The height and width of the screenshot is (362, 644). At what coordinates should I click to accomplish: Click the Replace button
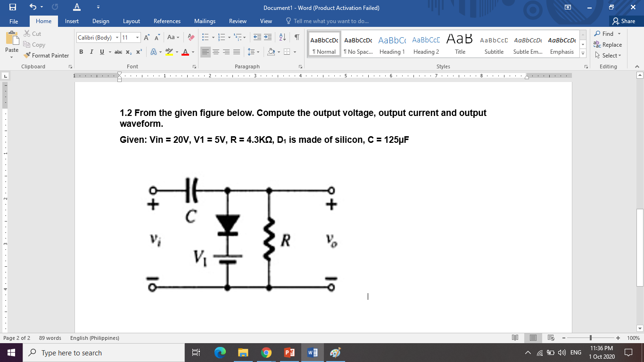608,45
